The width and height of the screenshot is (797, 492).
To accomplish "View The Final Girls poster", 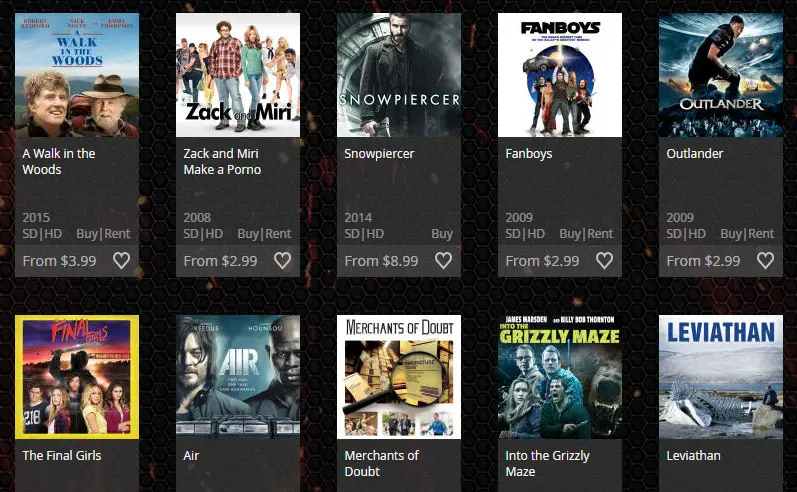I will coord(77,377).
